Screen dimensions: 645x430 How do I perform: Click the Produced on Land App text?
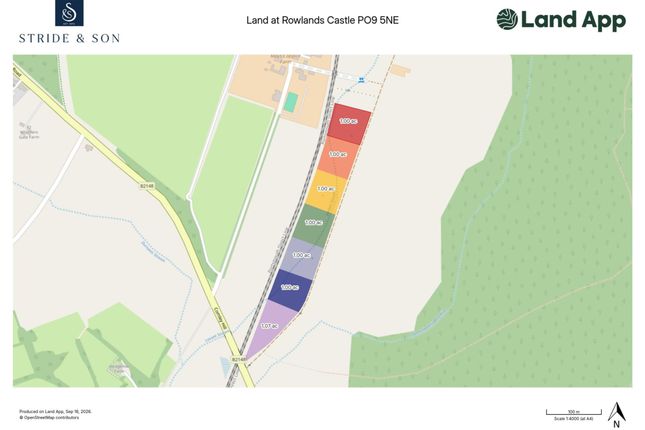pos(56,411)
